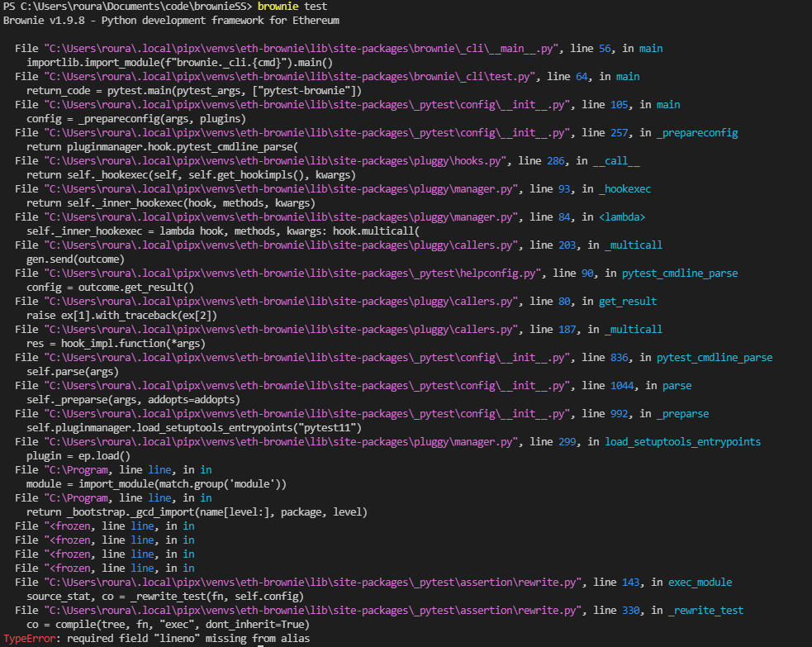Viewport: 812px width, 647px height.
Task: Open the brownie\_cli\test.py file path
Action: click(290, 76)
